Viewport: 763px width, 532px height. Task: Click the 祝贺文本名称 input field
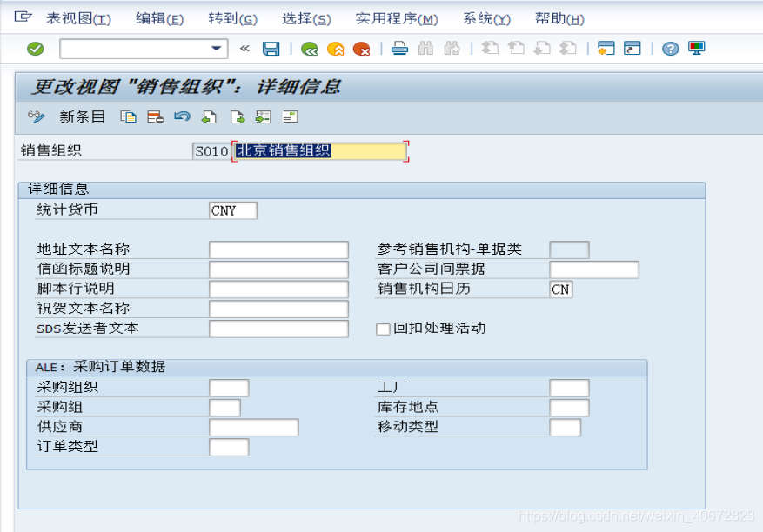click(278, 309)
